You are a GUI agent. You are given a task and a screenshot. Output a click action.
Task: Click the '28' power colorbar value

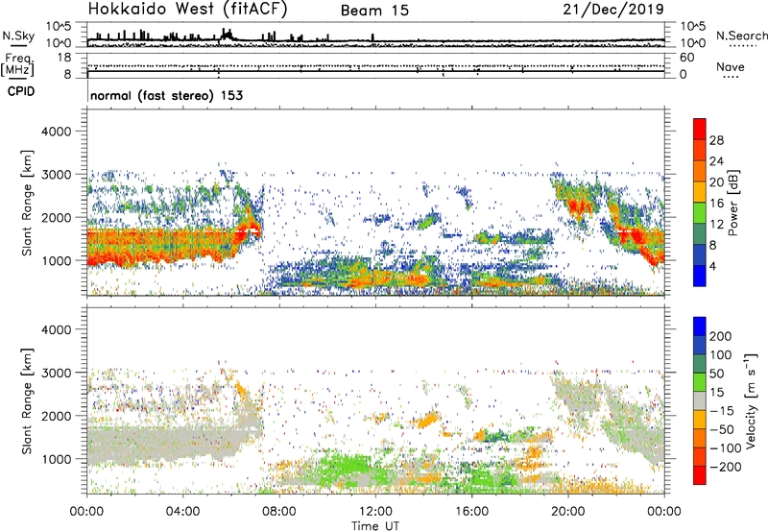[716, 140]
